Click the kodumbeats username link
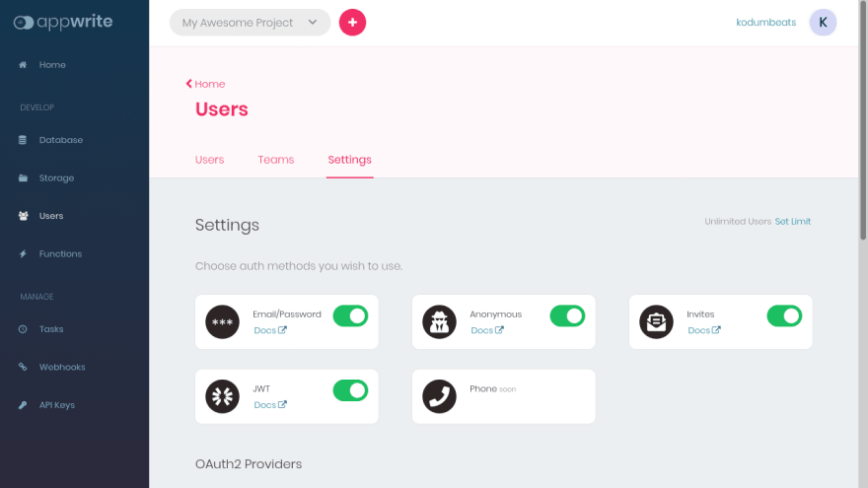868x488 pixels. [766, 23]
